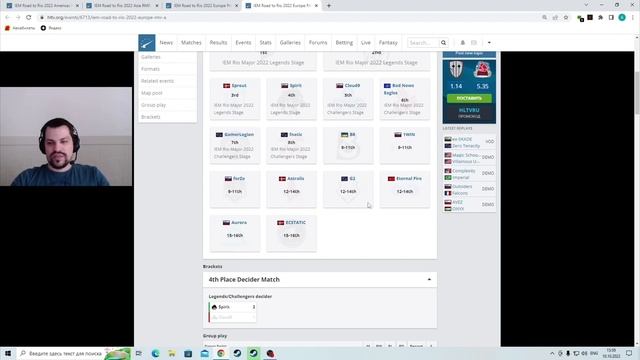This screenshot has height=360, width=640.
Task: Click the address bar URL
Action: coord(106,18)
